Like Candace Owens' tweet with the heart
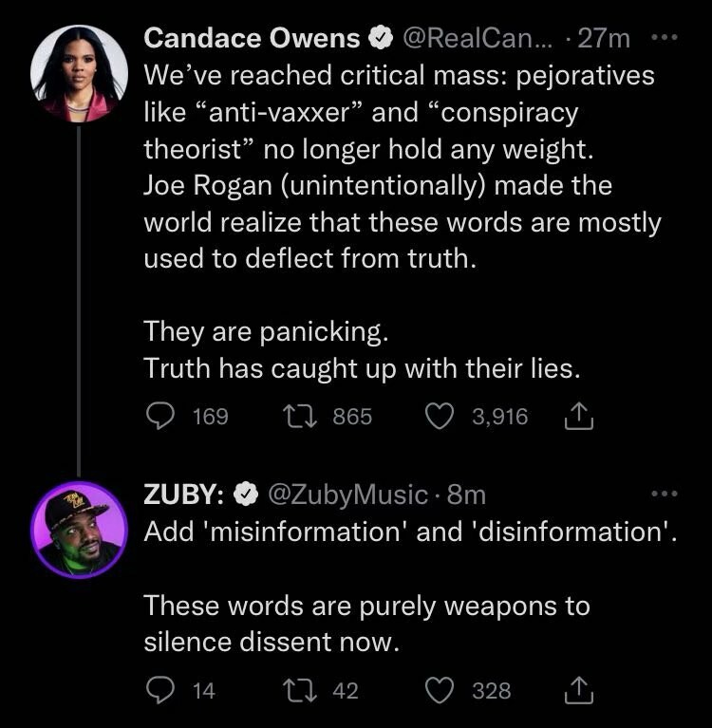The image size is (712, 728). (439, 417)
